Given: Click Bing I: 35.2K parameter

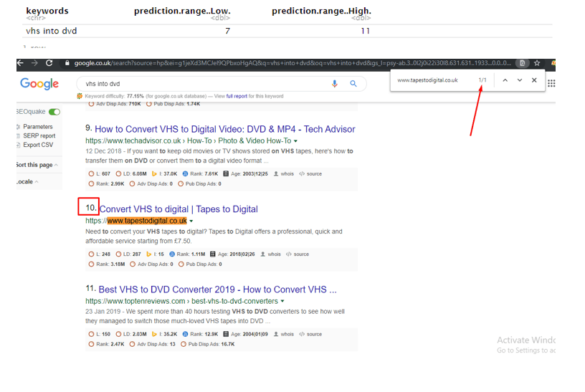Looking at the screenshot, I should coord(164,334).
